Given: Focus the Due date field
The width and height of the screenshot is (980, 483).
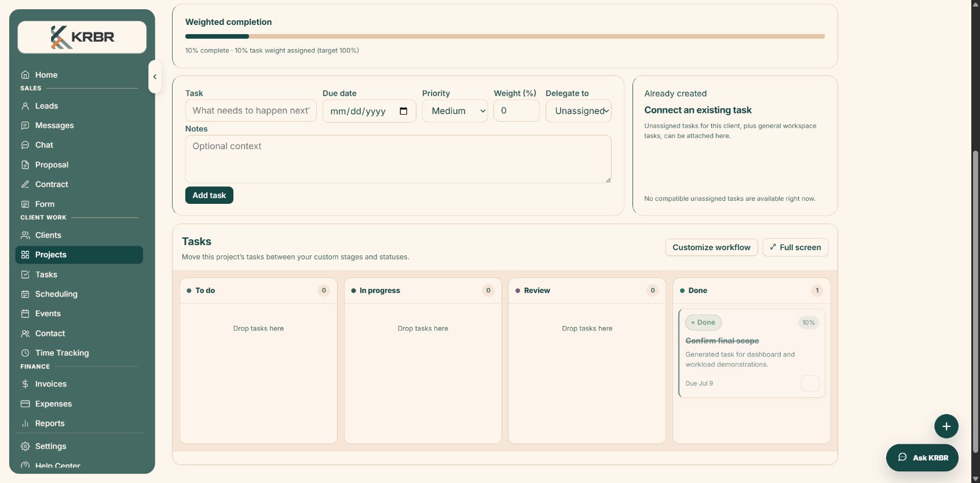Looking at the screenshot, I should click(369, 111).
